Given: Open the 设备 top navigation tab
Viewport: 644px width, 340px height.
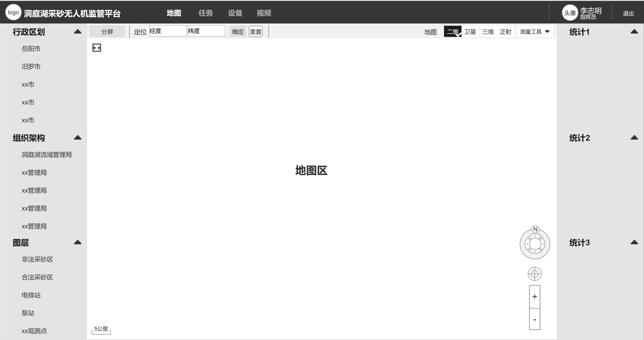Looking at the screenshot, I should point(235,13).
